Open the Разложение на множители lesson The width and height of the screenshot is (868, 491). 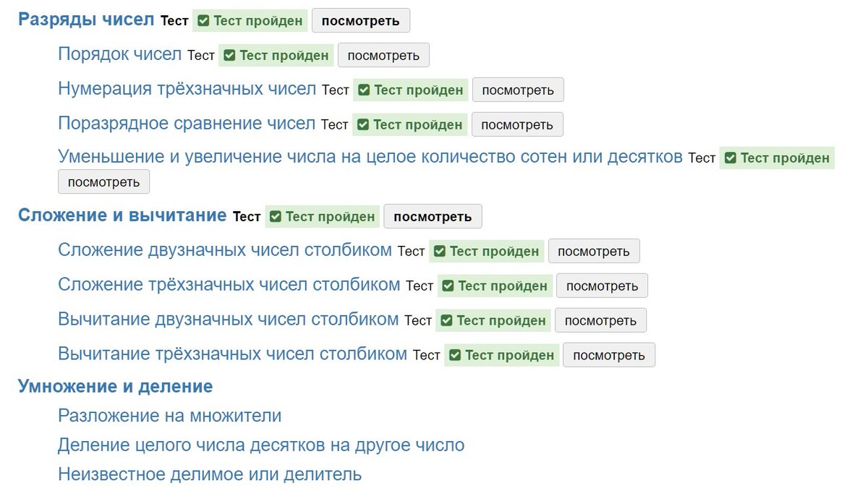coord(169,416)
